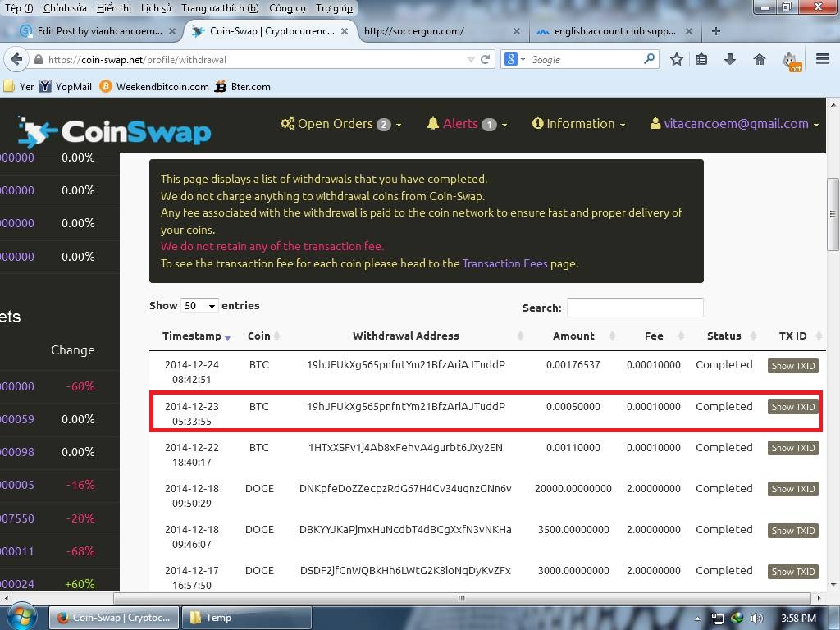
Task: Open the Weekendbitcoin.com bookmark
Action: [154, 86]
